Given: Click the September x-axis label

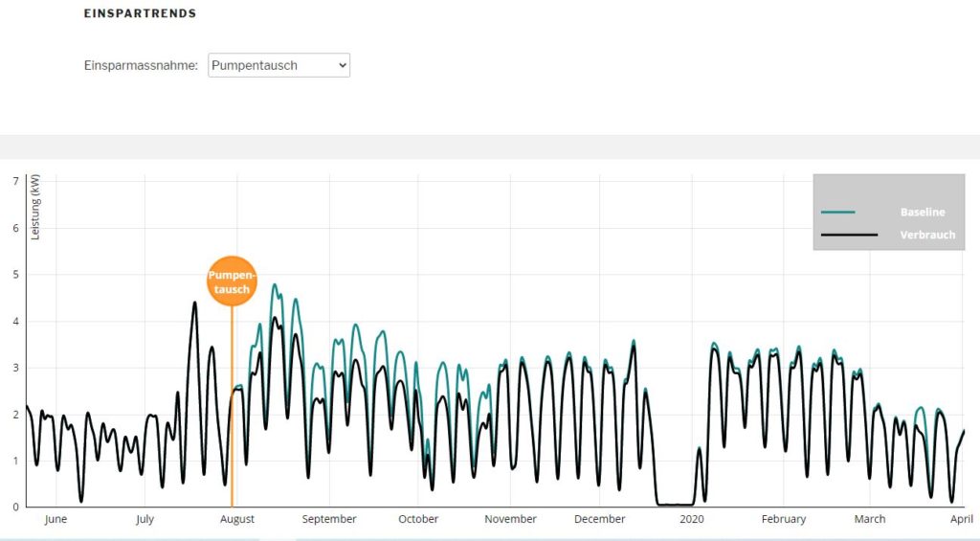Looking at the screenshot, I should pyautogui.click(x=329, y=519).
